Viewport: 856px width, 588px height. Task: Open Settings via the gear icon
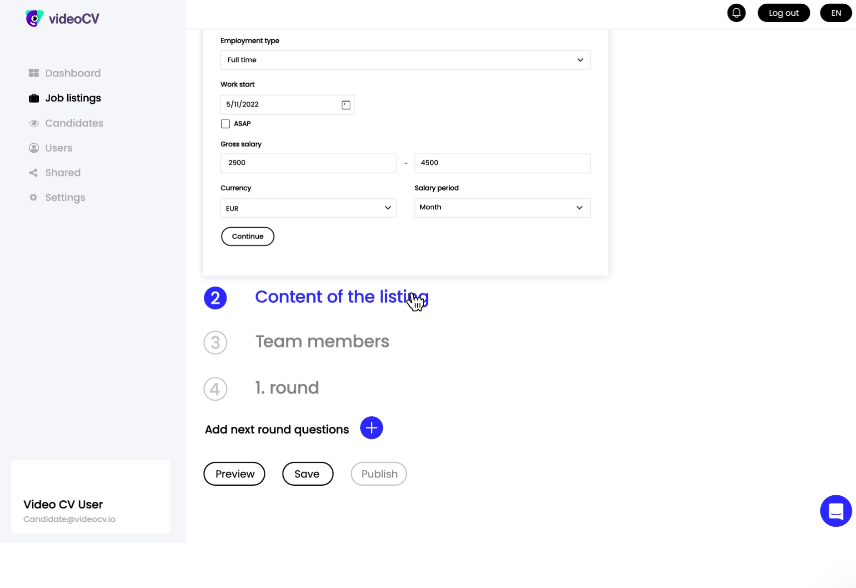[x=33, y=197]
